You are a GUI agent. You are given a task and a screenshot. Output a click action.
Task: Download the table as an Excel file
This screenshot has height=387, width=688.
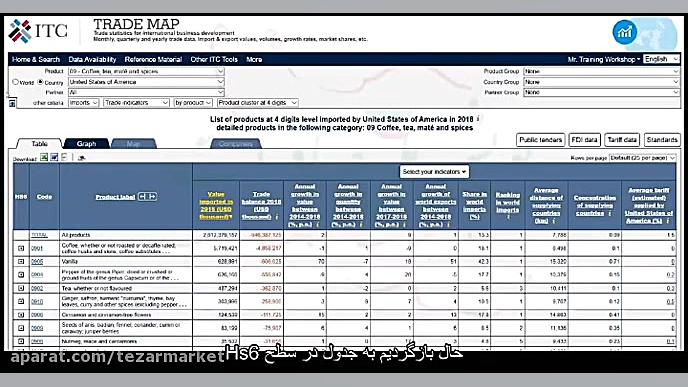(44, 157)
